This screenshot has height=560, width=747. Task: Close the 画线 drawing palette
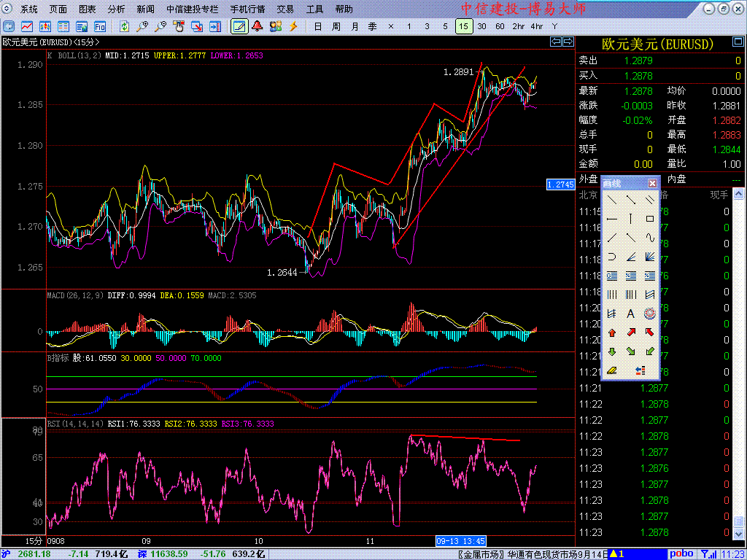point(652,183)
